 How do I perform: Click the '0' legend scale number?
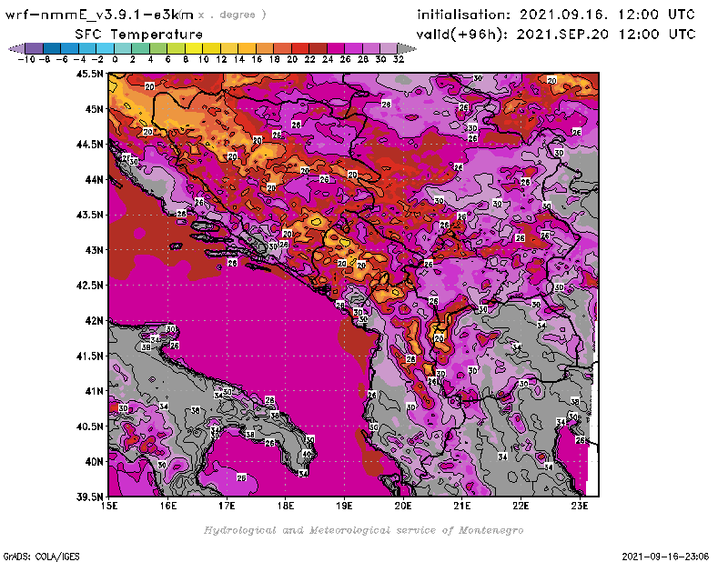click(115, 59)
